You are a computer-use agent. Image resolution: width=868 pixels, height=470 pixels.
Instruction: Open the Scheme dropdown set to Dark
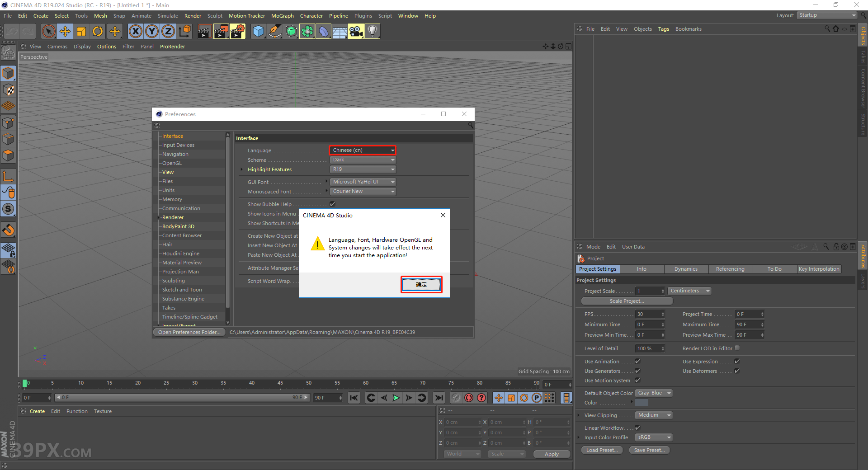pos(362,160)
